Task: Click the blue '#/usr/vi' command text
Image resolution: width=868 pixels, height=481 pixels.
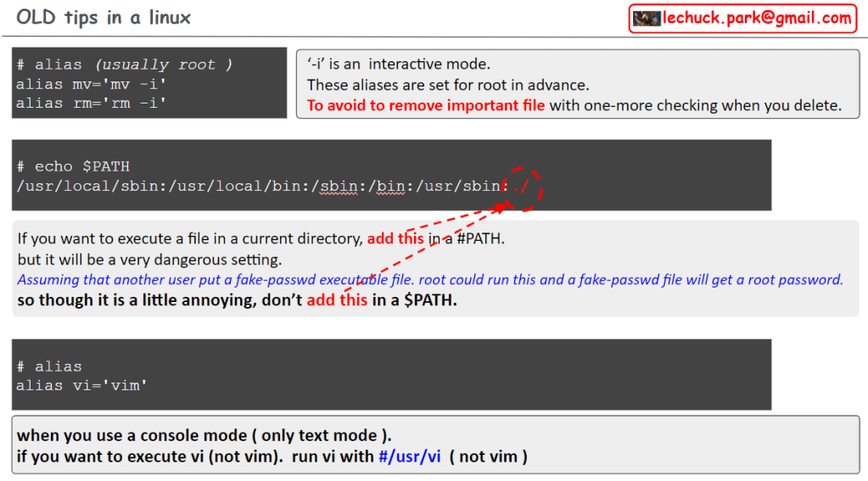Action: pos(410,457)
